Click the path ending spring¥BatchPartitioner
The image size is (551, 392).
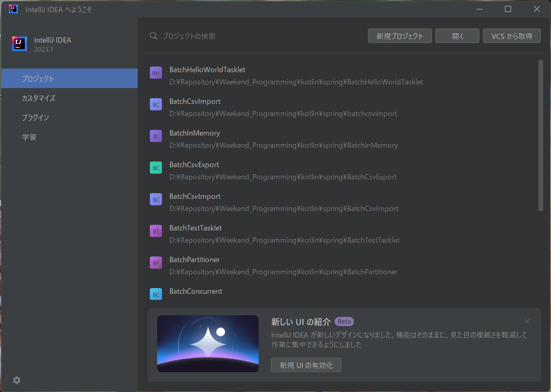coord(283,272)
